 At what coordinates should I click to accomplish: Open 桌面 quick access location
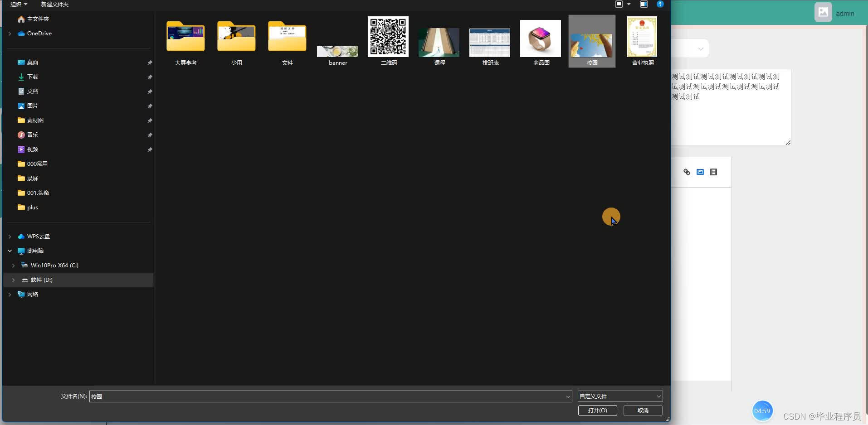[x=28, y=63]
